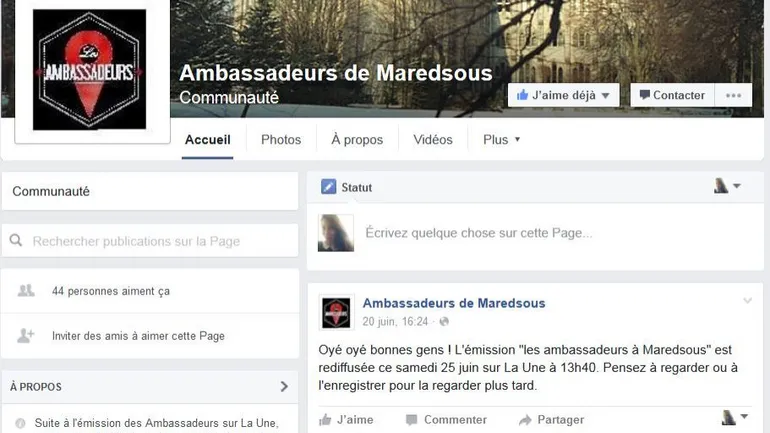Open Ambassadeurs de Maredsous post author link

point(454,303)
